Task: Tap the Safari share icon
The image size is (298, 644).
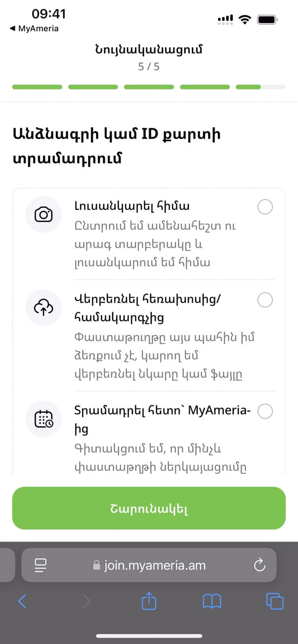Action: tap(149, 601)
